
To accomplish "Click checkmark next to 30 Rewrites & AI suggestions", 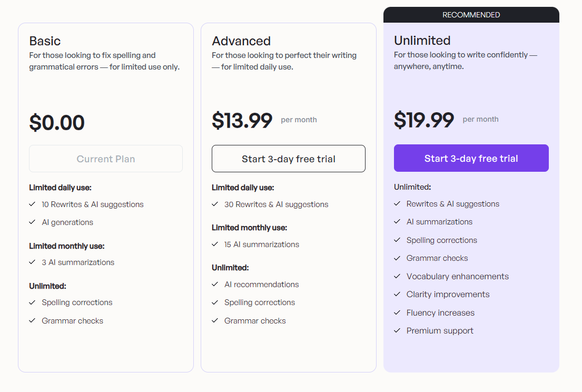I will (x=215, y=204).
